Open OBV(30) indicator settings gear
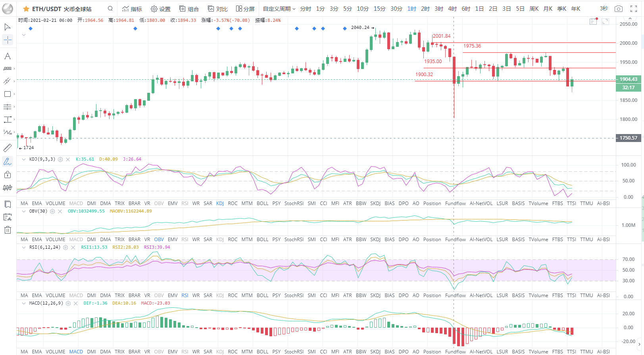Image resolution: width=644 pixels, height=355 pixels. pyautogui.click(x=52, y=211)
